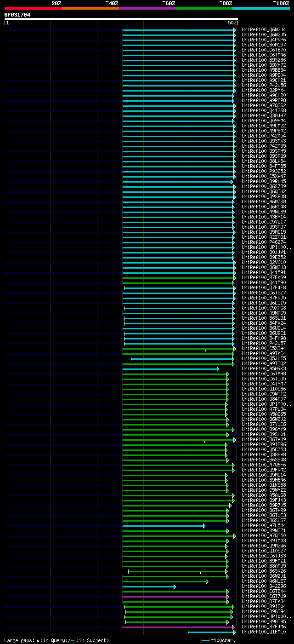This screenshot has width=294, height=644.
Task: Select the label UniRef100_Q38JH7
Action: click(264, 115)
